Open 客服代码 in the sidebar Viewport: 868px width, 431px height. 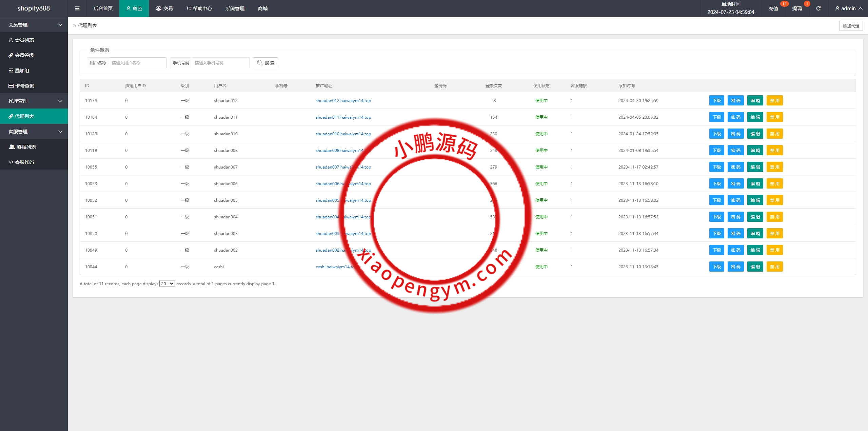pyautogui.click(x=24, y=162)
